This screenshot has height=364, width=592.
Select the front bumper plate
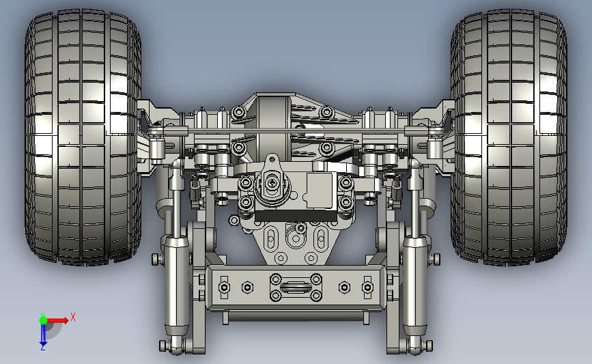coord(296,288)
